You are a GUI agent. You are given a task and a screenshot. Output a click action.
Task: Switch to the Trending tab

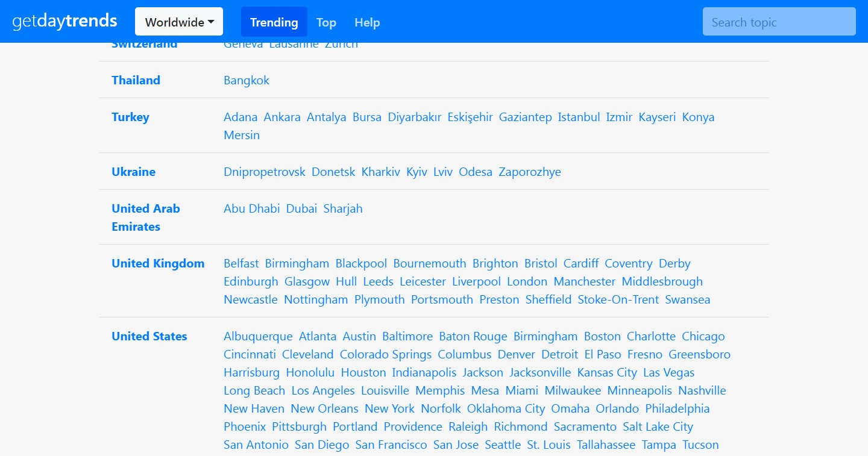pos(274,22)
